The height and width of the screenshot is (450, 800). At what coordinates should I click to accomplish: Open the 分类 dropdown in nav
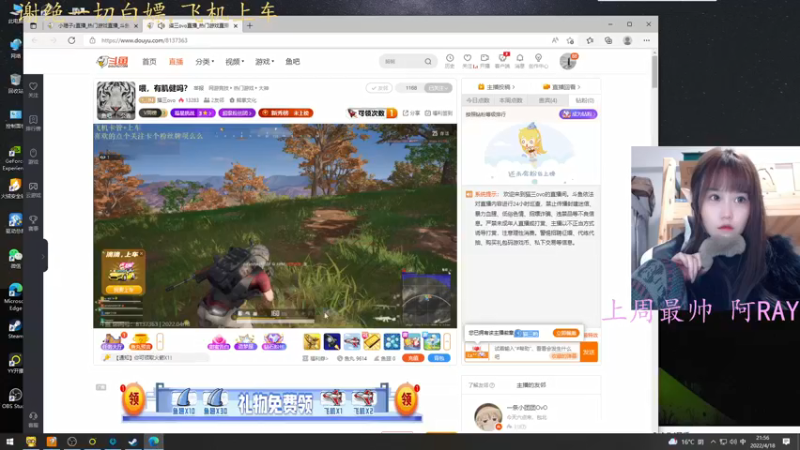coord(204,62)
